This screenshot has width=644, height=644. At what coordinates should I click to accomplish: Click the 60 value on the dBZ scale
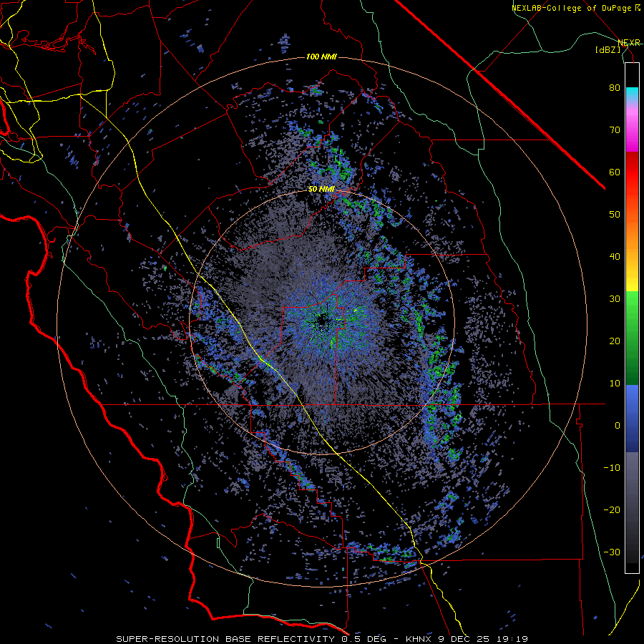click(615, 172)
